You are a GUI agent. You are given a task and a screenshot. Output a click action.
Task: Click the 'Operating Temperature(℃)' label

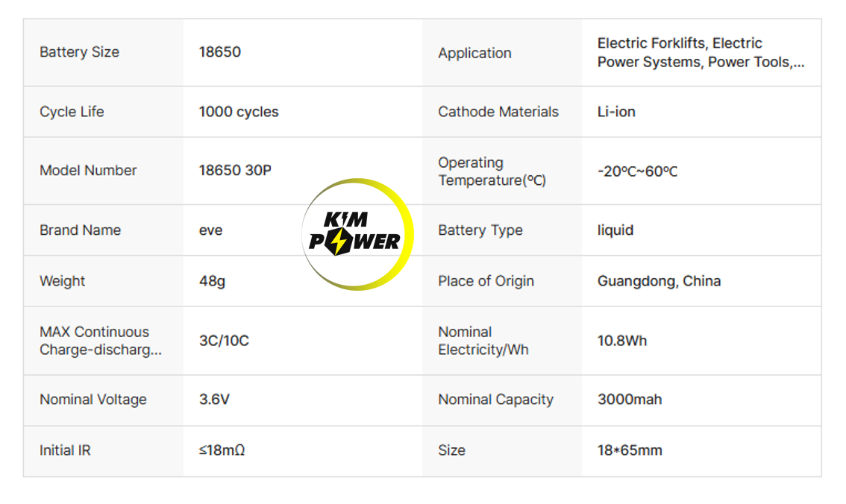[492, 171]
